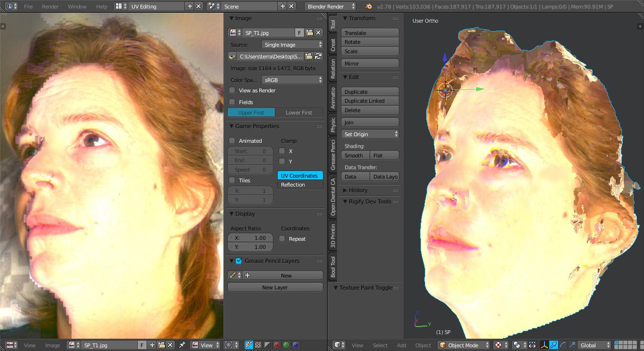The width and height of the screenshot is (644, 351).
Task: Open Object Mode dropdown
Action: (x=464, y=345)
